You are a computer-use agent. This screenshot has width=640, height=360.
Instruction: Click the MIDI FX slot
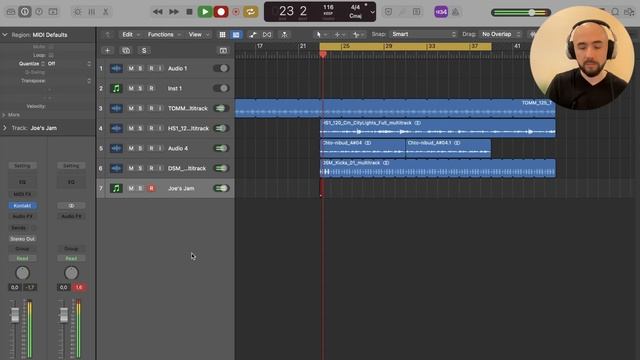[22, 194]
